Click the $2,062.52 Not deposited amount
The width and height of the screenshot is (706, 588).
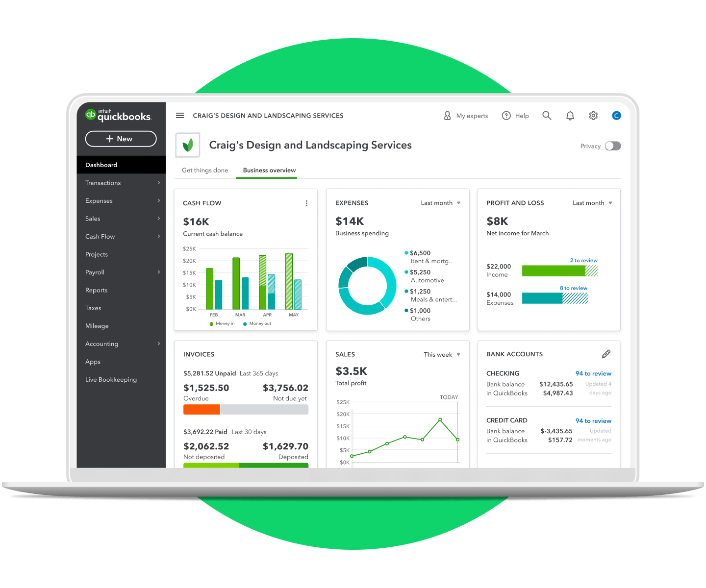coord(206,446)
